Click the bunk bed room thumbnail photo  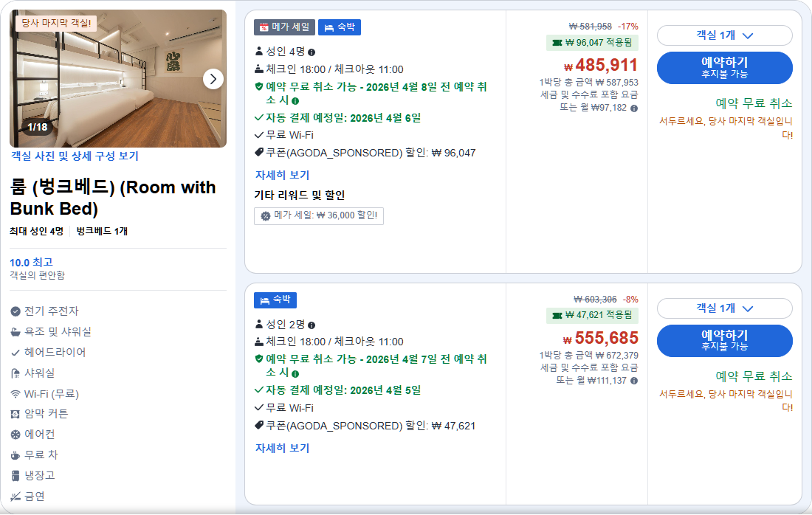click(x=118, y=78)
